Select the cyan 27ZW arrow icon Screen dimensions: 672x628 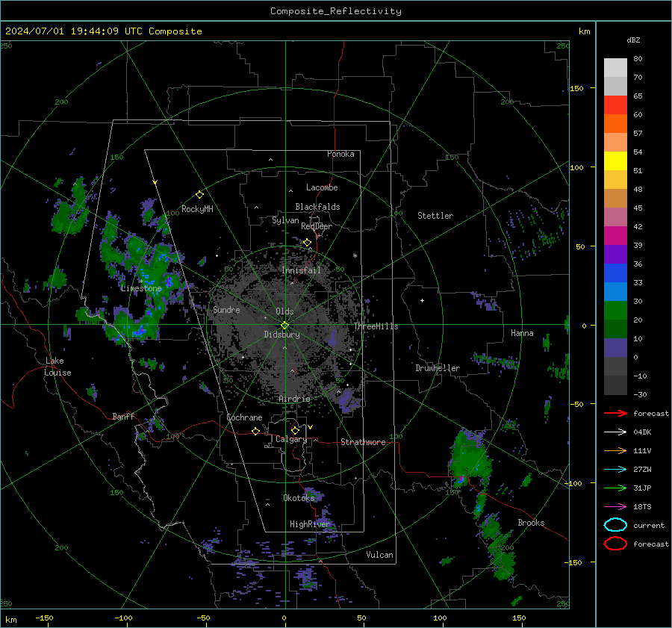[615, 470]
